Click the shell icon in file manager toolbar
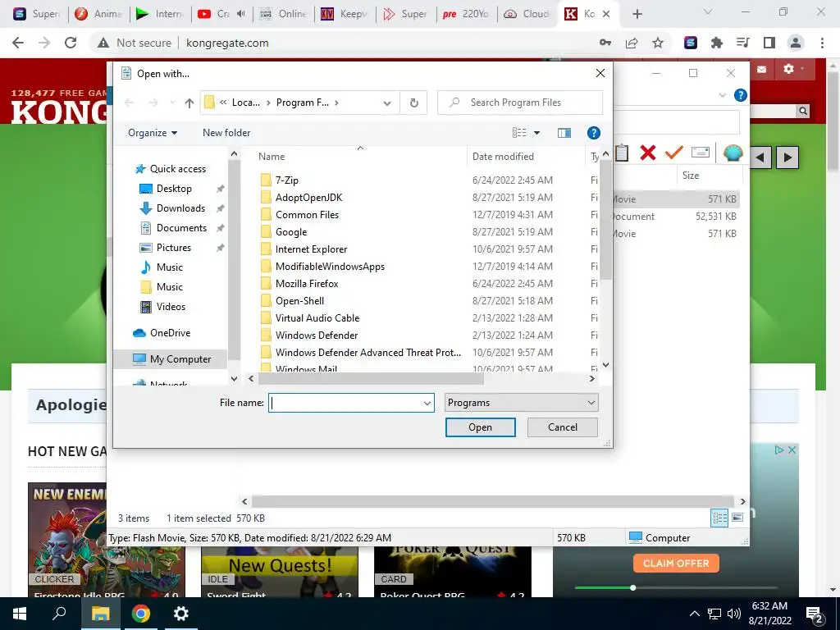This screenshot has height=630, width=840. pyautogui.click(x=733, y=153)
